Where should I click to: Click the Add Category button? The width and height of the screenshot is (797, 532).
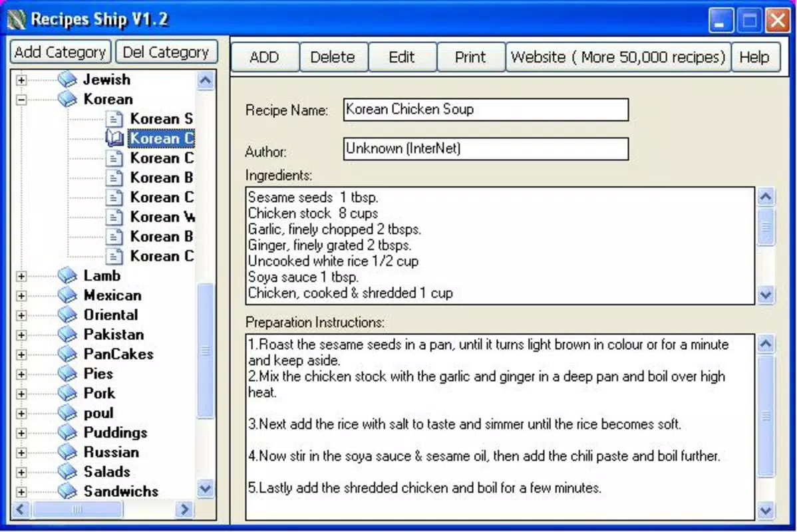coord(61,52)
